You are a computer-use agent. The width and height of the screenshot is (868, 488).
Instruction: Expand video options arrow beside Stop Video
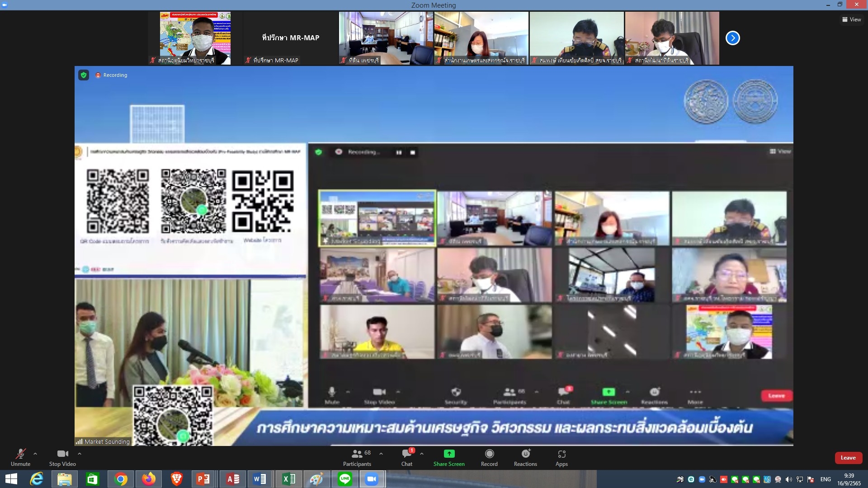coord(80,454)
